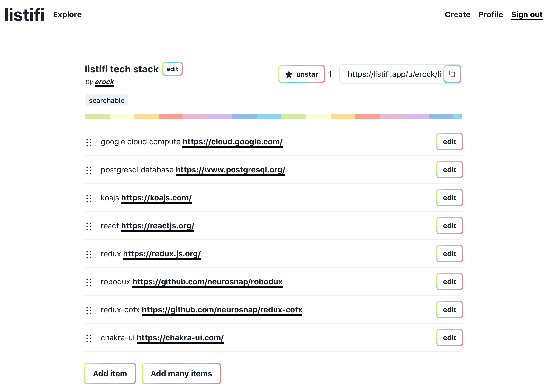Image resolution: width=553 pixels, height=392 pixels.
Task: Grab drag handle for google cloud compute
Action: click(x=89, y=142)
